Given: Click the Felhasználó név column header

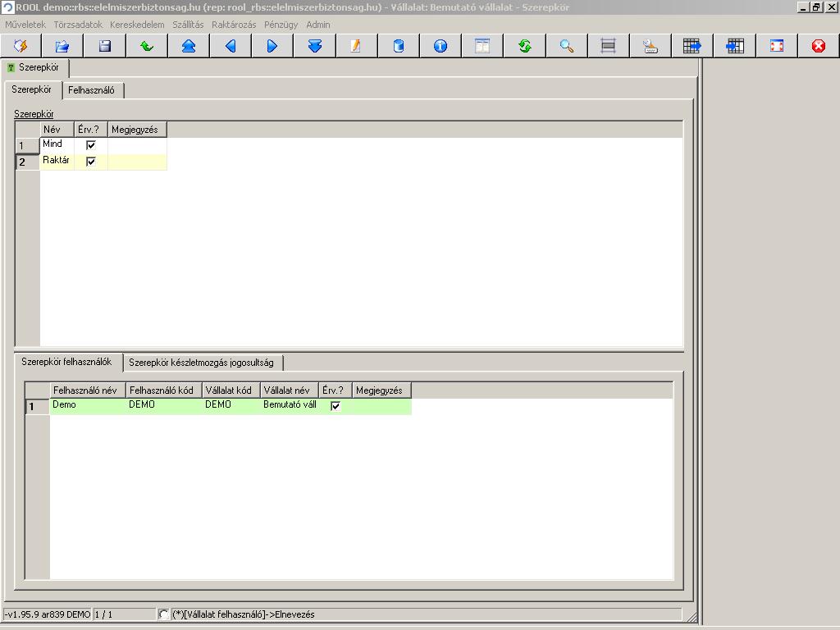Looking at the screenshot, I should [x=87, y=390].
